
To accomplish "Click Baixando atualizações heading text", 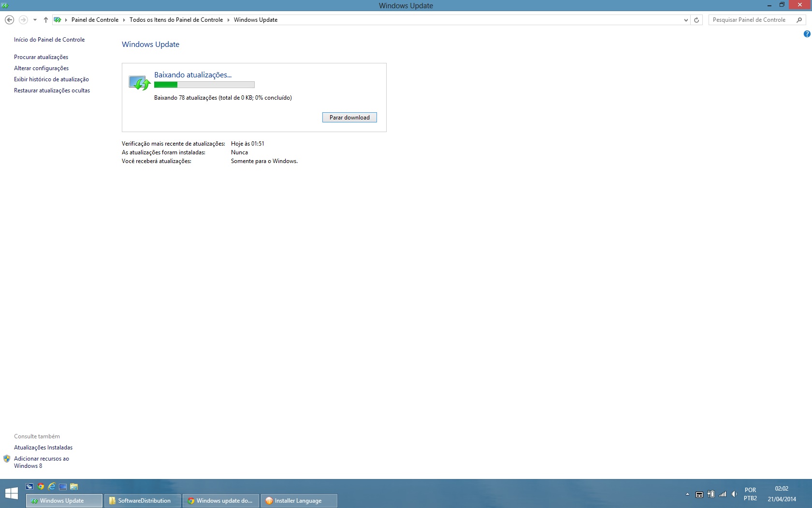I will 193,75.
